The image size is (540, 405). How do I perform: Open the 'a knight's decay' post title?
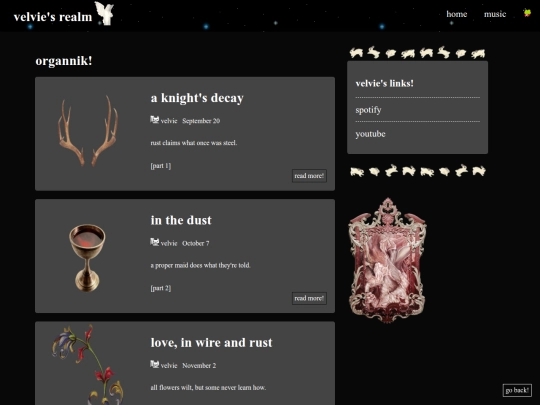pyautogui.click(x=197, y=98)
